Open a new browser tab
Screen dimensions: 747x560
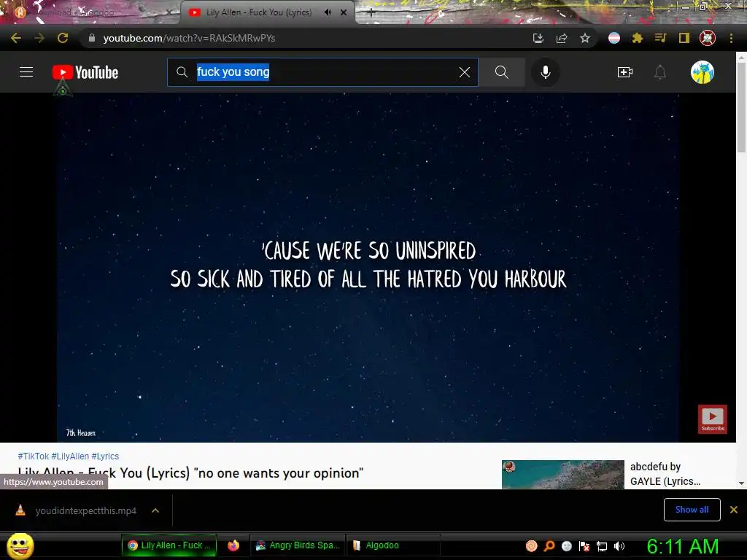371,12
